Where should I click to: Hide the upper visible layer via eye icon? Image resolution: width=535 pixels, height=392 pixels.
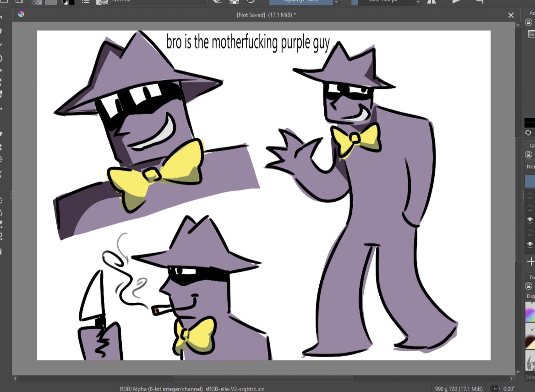point(530,220)
